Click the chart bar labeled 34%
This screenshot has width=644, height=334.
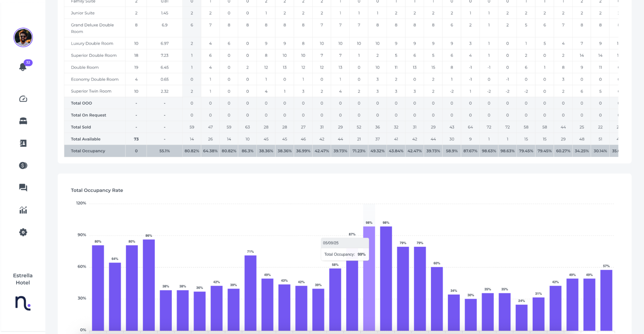point(454,313)
